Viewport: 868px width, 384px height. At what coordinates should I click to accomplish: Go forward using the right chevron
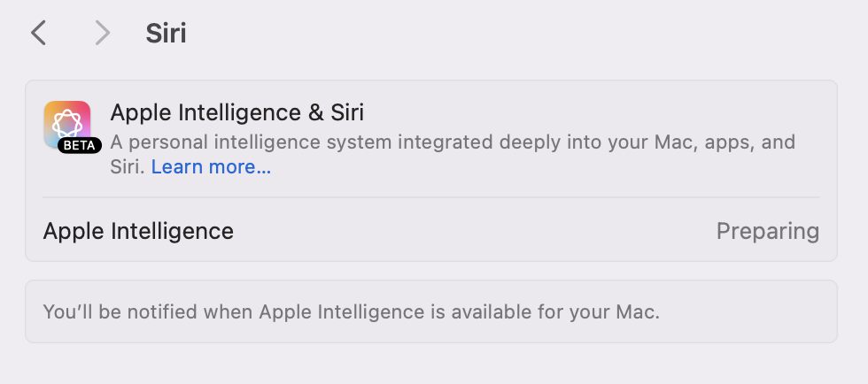(103, 34)
